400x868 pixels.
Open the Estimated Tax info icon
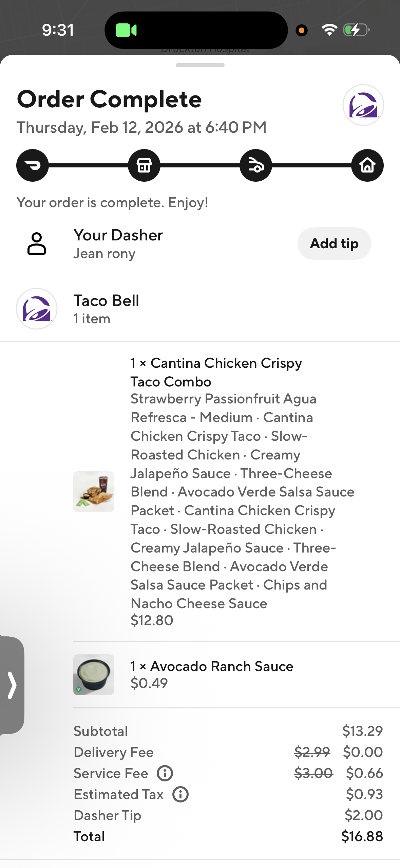click(180, 794)
